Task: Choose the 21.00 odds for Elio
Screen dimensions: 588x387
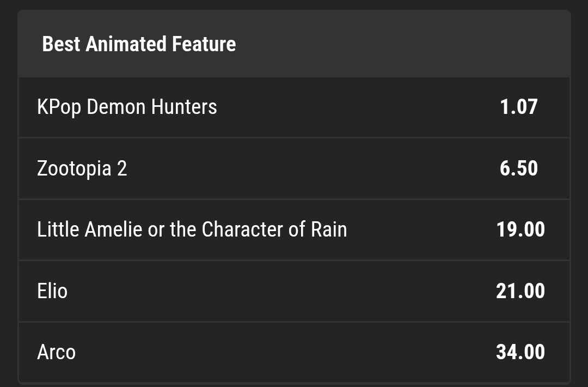Action: 520,291
